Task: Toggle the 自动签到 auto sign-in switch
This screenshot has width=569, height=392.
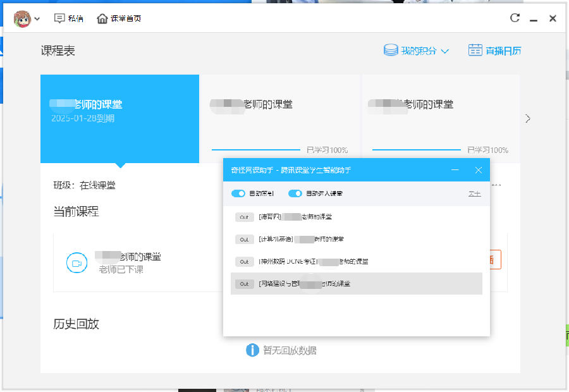Action: click(238, 193)
